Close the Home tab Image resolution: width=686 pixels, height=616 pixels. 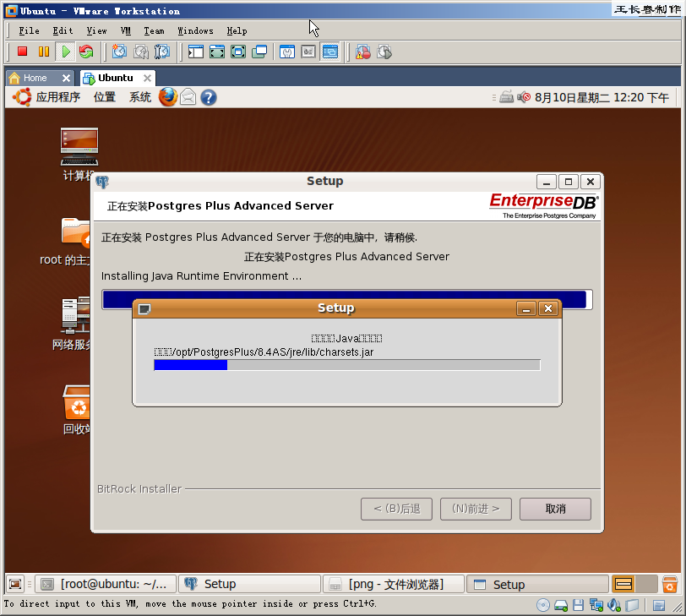click(66, 79)
